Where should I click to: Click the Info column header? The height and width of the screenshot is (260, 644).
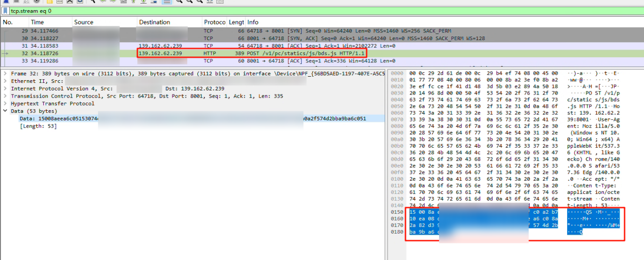(253, 22)
